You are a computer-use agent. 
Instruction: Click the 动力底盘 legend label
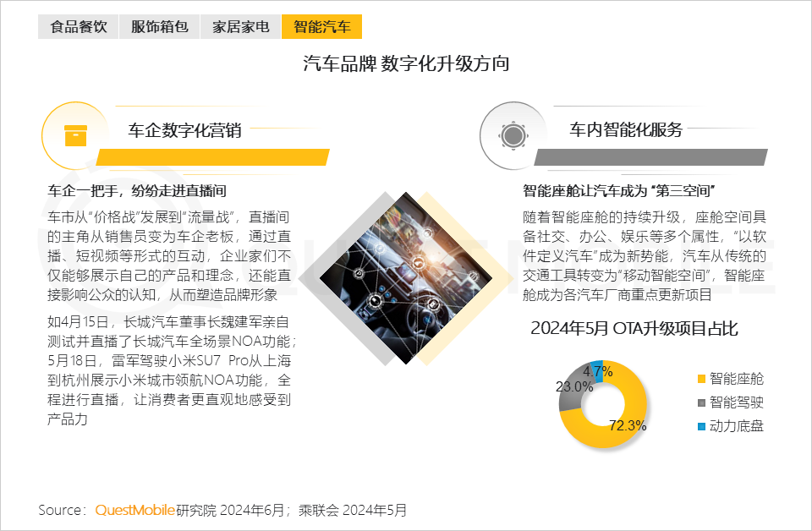[x=737, y=426]
